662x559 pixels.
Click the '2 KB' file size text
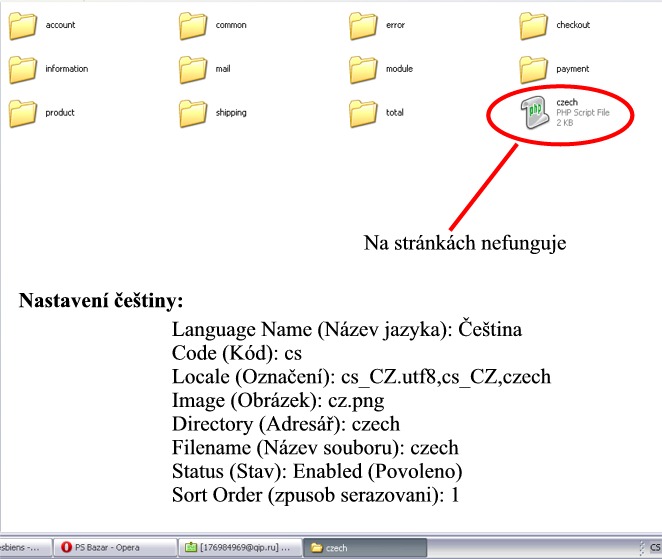[x=564, y=123]
